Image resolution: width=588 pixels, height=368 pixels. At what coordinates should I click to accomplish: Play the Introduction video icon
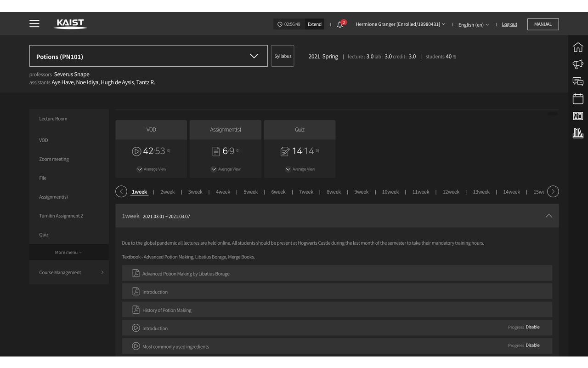click(136, 328)
